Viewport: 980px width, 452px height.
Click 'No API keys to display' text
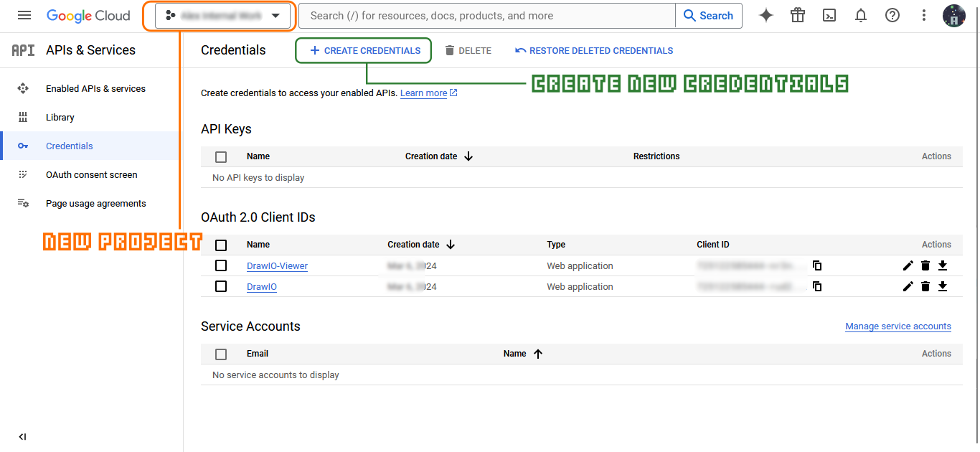(x=258, y=177)
